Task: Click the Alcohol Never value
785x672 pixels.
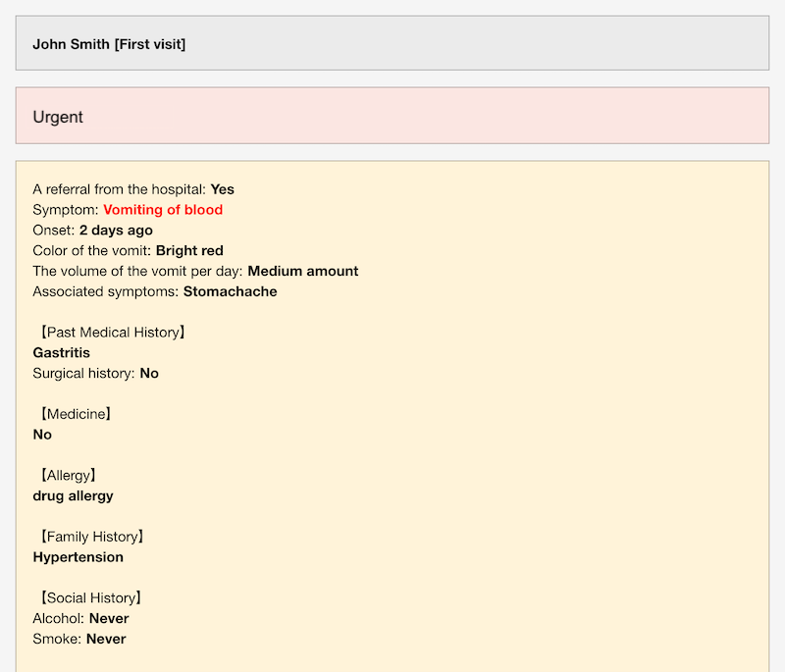Action: tap(109, 618)
